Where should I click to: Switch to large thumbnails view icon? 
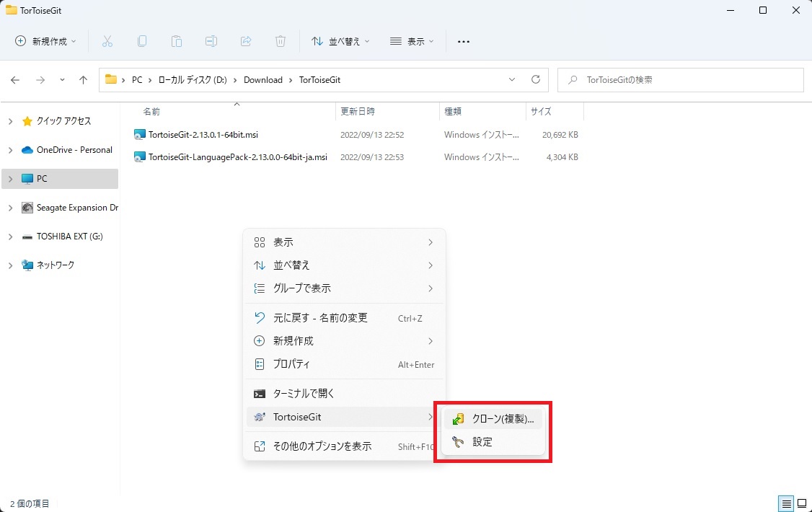point(802,503)
